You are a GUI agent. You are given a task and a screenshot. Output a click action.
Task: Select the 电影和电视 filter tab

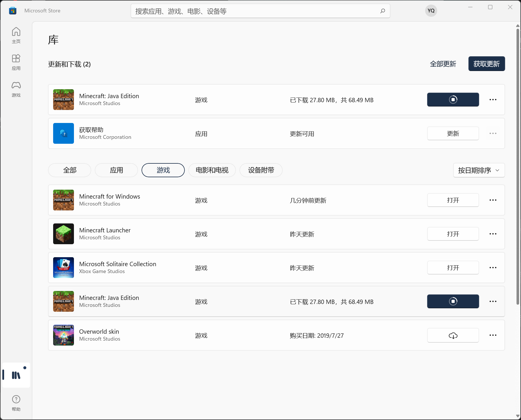coord(212,170)
